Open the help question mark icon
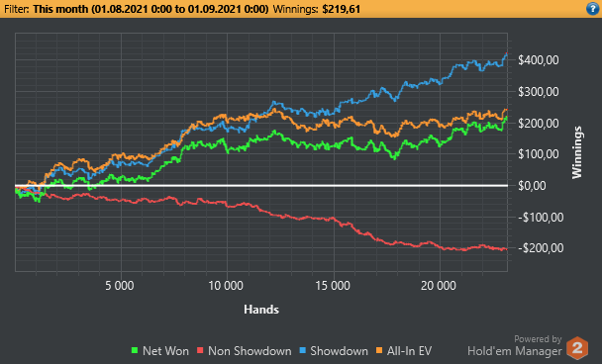The height and width of the screenshot is (364, 602). pyautogui.click(x=593, y=9)
